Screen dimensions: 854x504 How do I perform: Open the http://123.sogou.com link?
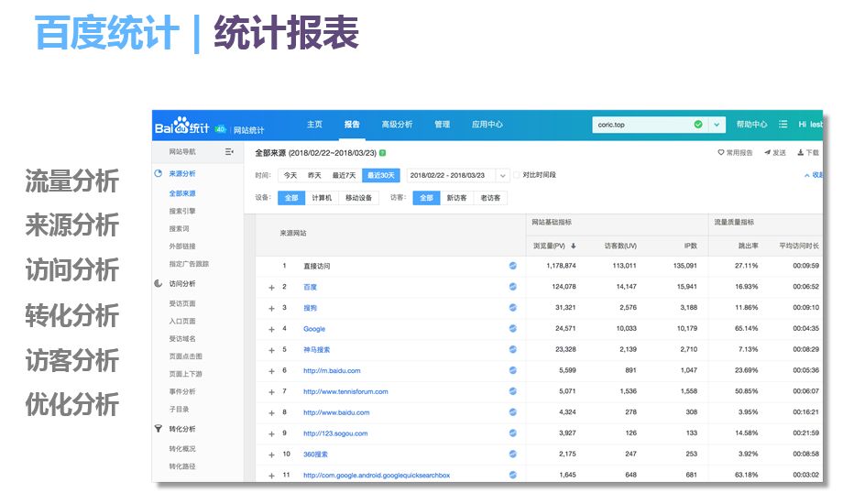click(335, 433)
